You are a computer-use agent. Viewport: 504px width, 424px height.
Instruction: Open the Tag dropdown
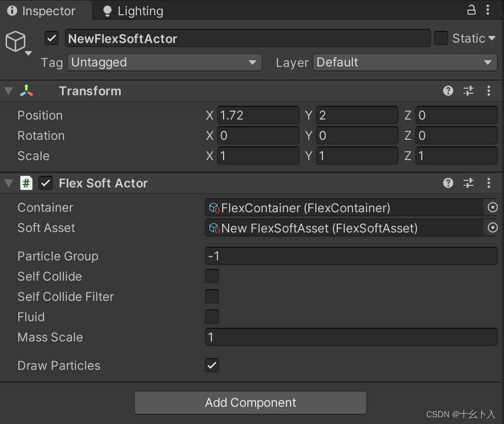tap(164, 62)
